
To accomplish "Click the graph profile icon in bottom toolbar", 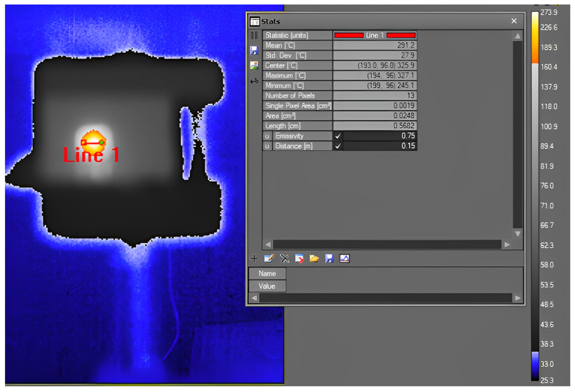I will (x=344, y=259).
